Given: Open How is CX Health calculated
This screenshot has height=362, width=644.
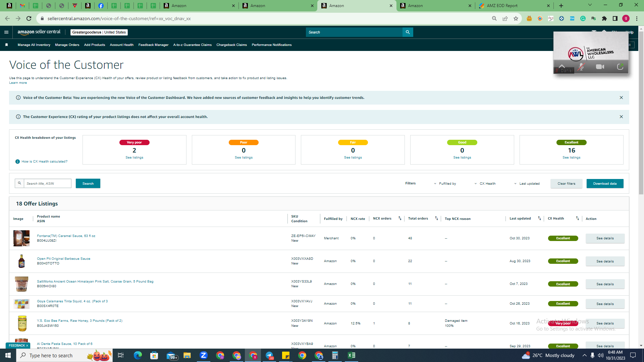Looking at the screenshot, I should (x=45, y=162).
